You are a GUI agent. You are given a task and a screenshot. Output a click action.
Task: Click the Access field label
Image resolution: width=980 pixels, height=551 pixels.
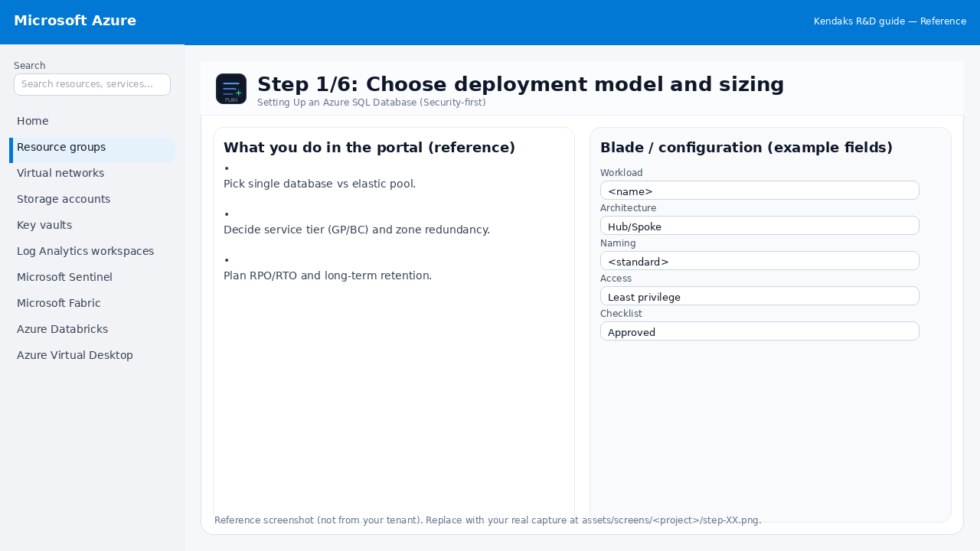pyautogui.click(x=616, y=279)
